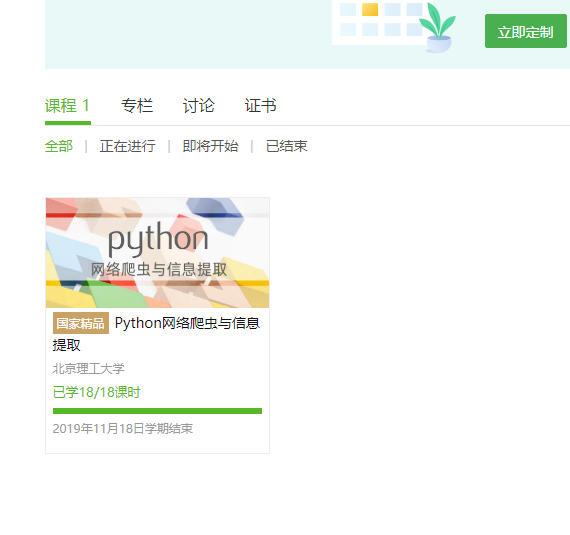The image size is (570, 535).
Task: Click the green course progress bar
Action: click(x=157, y=411)
